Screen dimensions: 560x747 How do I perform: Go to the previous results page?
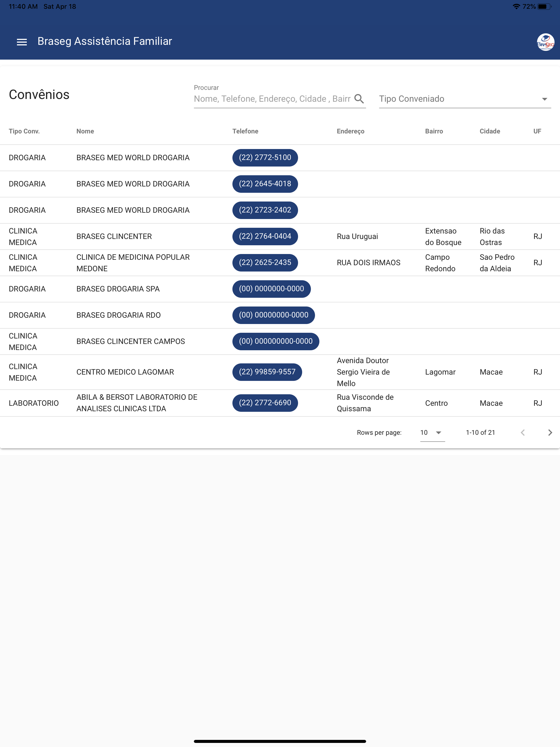pos(523,432)
